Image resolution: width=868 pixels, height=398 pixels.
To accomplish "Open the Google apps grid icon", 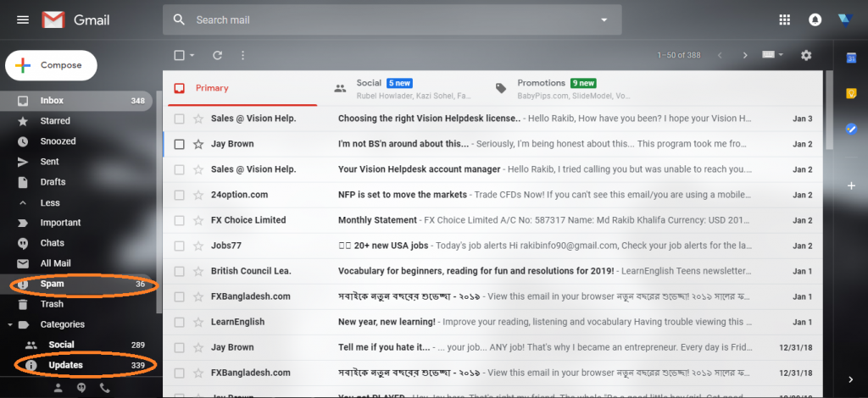I will click(x=784, y=19).
